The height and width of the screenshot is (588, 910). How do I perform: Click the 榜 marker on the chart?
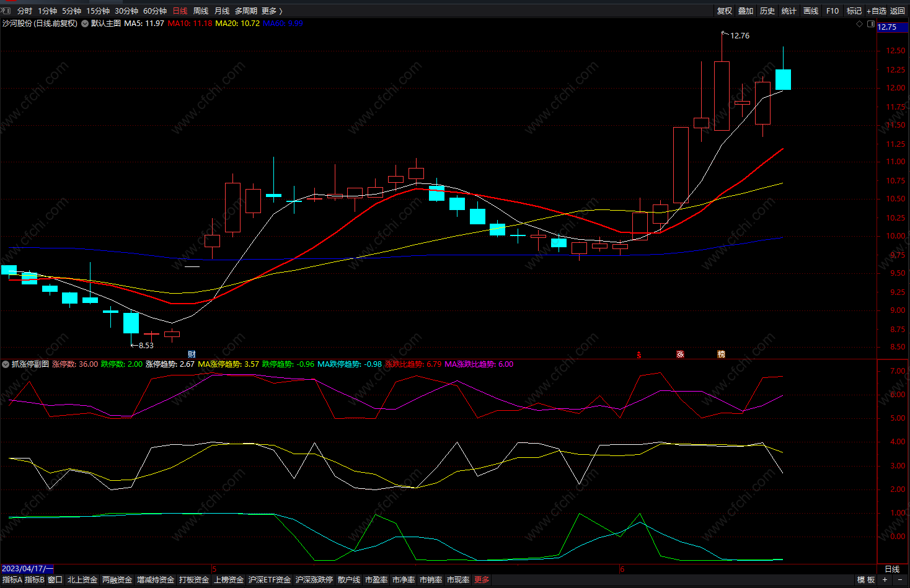721,354
